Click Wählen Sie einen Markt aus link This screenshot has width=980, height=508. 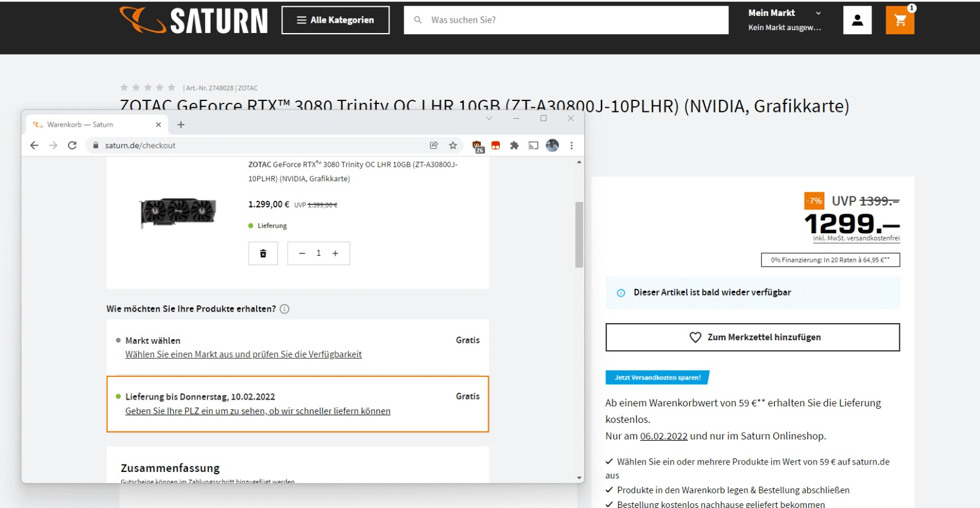tap(243, 354)
